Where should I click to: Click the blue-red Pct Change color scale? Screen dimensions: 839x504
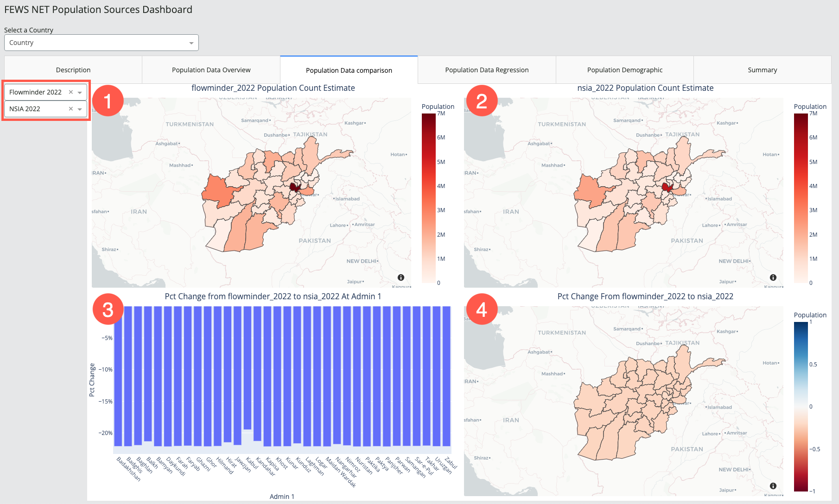point(801,406)
